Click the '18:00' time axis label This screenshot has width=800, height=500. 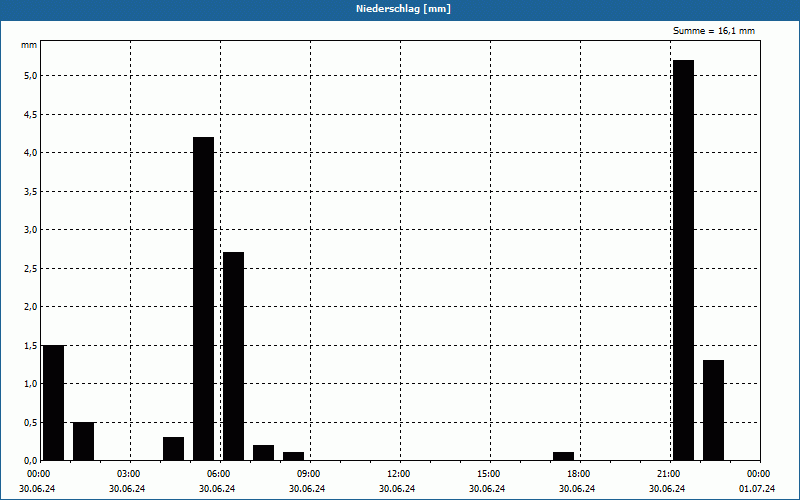pos(579,474)
